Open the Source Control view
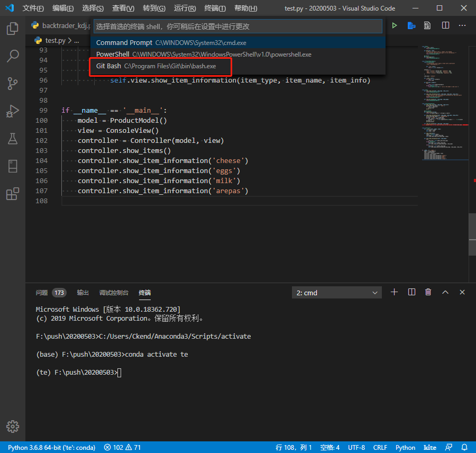 12,83
